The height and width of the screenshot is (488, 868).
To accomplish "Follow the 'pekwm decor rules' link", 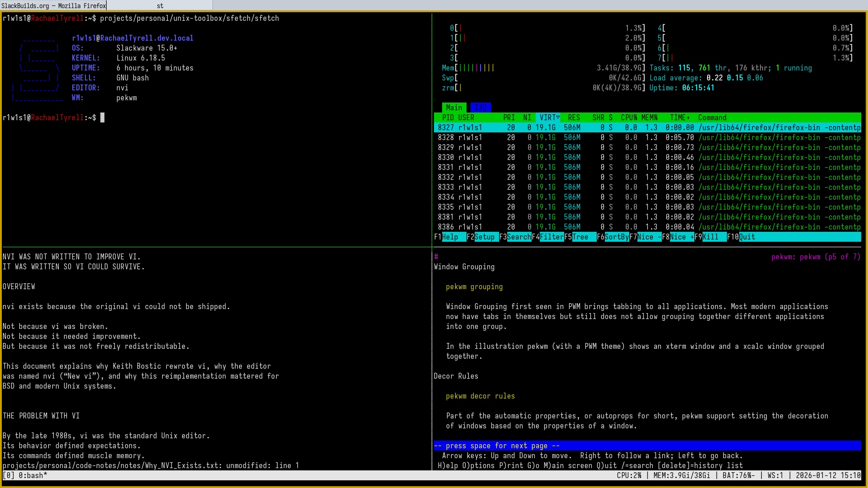I will (x=480, y=396).
